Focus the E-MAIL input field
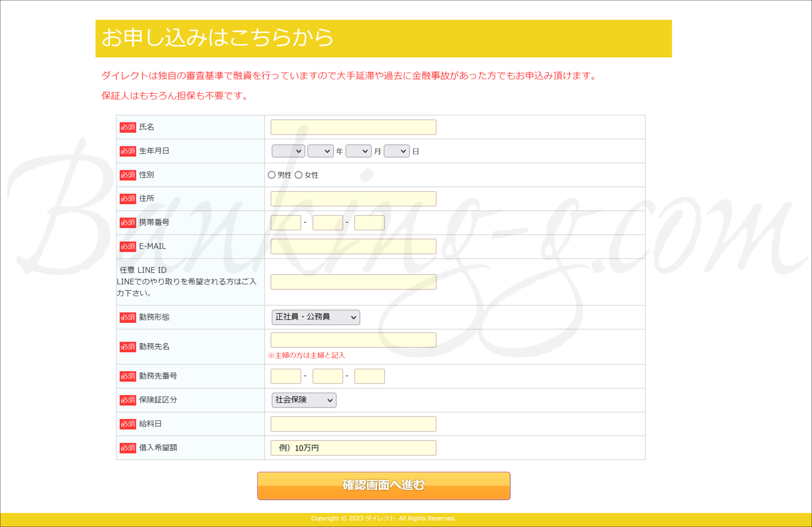The width and height of the screenshot is (812, 527). point(353,246)
